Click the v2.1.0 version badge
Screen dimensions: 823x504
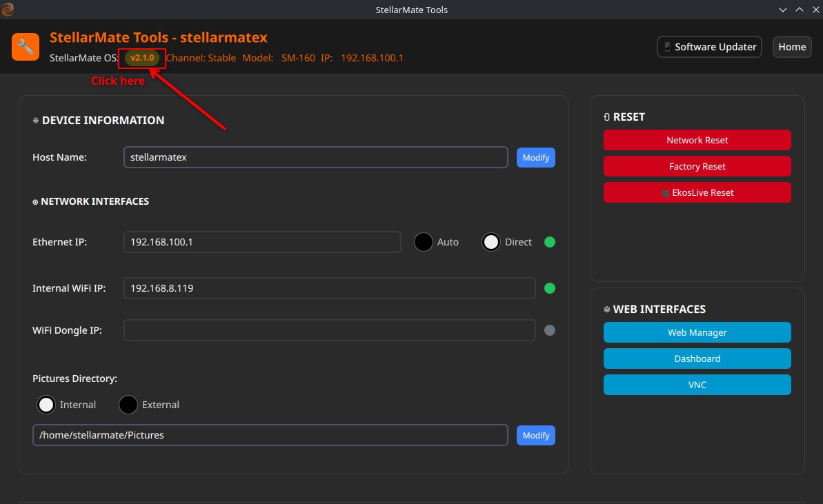tap(142, 58)
